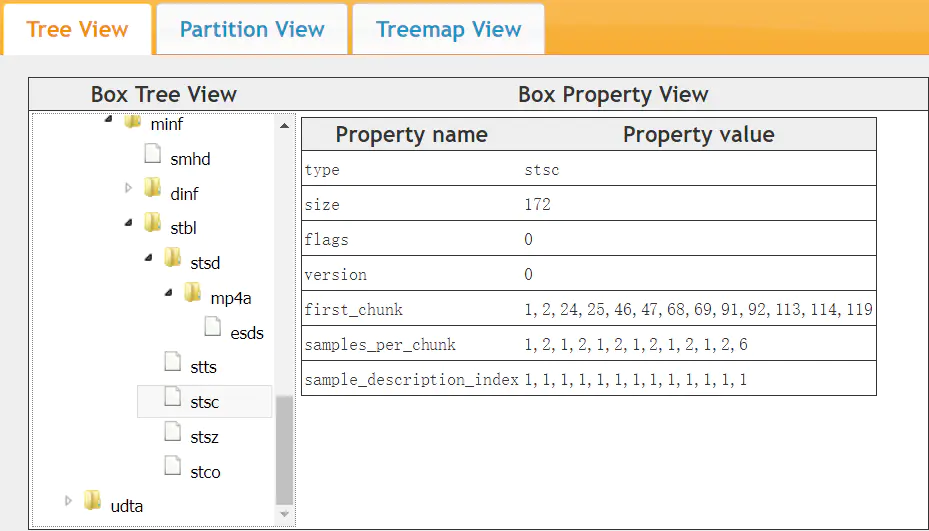
Task: Click the samples_per_chunk values list
Action: coord(636,344)
